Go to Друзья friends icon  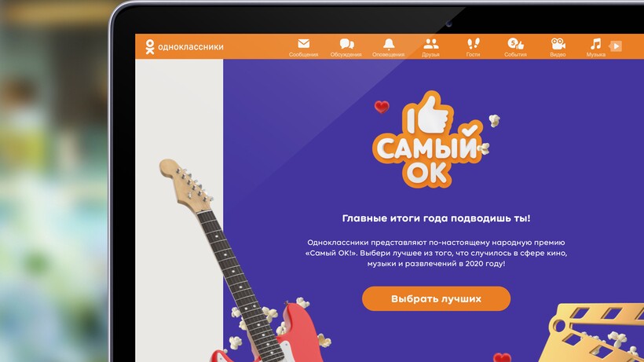coord(431,43)
